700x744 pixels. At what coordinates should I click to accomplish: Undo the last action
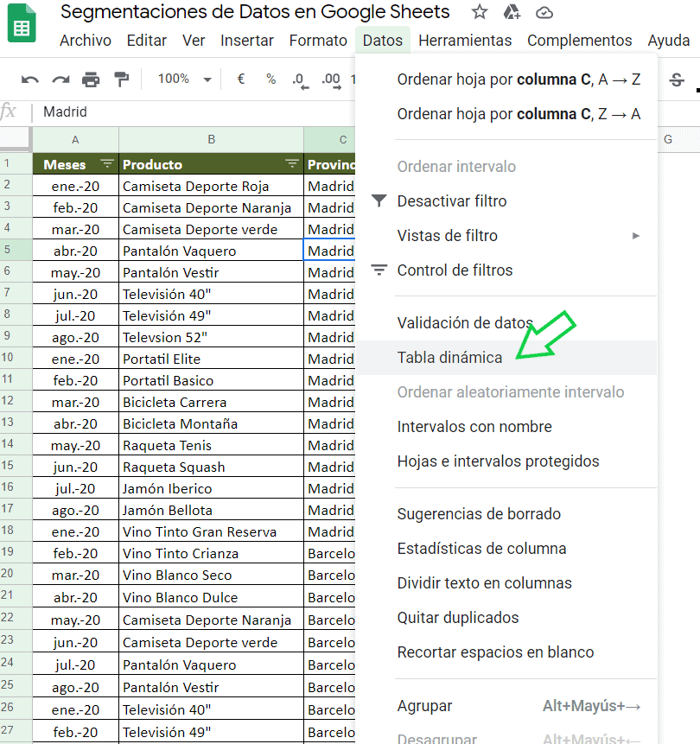pos(30,79)
